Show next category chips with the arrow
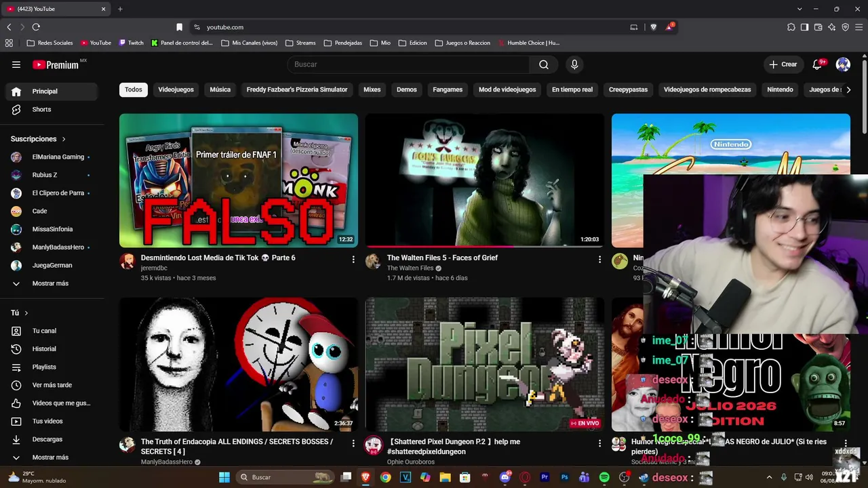This screenshot has width=868, height=488. coord(848,89)
